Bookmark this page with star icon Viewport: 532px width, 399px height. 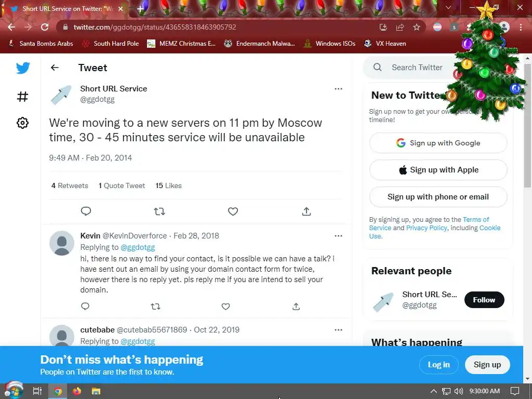pyautogui.click(x=417, y=27)
